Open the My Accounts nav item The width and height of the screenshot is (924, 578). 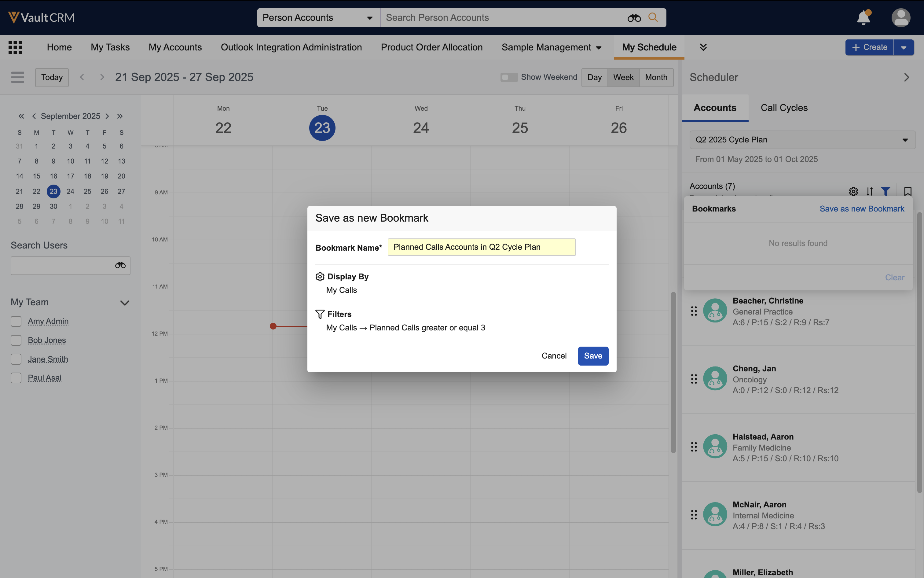(175, 47)
